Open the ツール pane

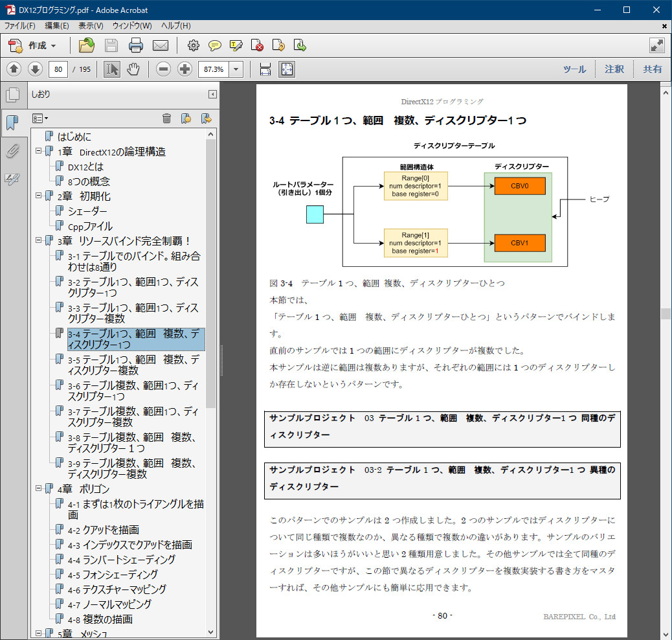tap(574, 69)
